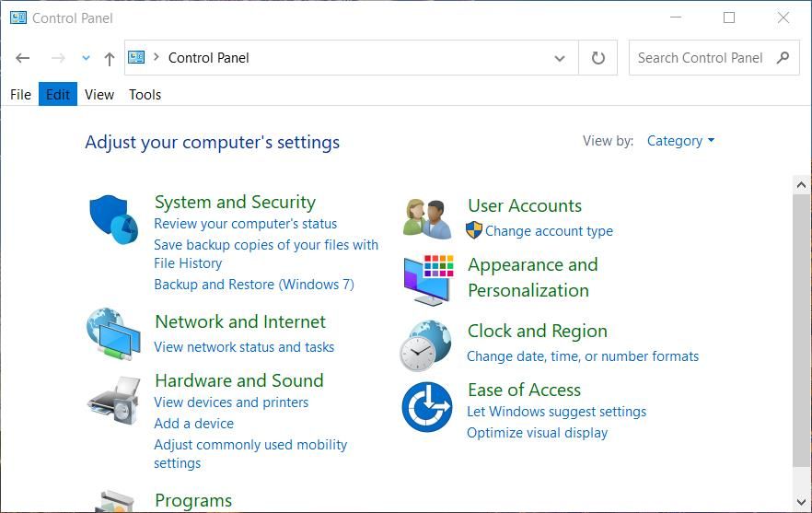The width and height of the screenshot is (812, 513).
Task: Open the Tools menu
Action: tap(145, 94)
